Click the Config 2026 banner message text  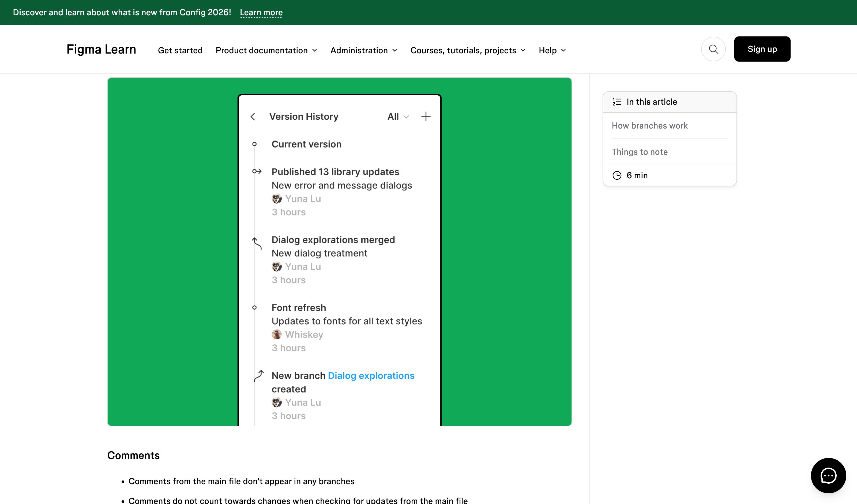click(122, 12)
